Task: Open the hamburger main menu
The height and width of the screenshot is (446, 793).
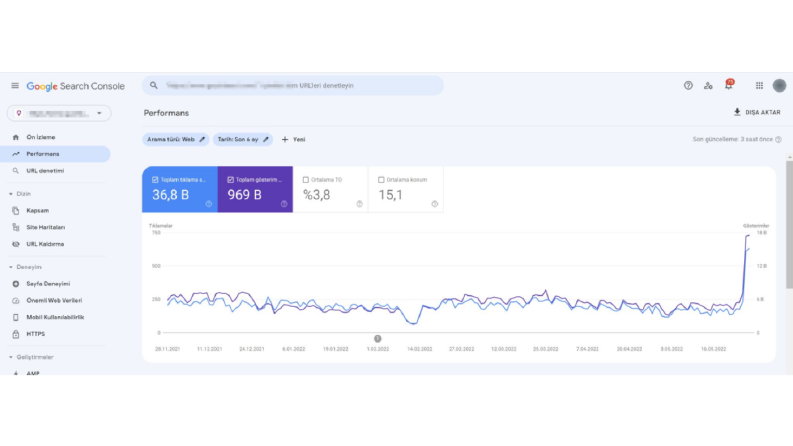Action: pyautogui.click(x=15, y=86)
